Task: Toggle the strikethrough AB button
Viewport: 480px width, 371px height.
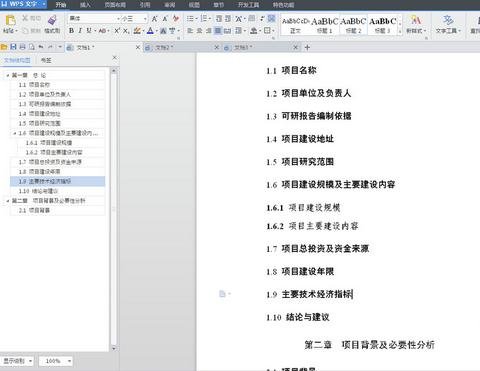Action: 102,31
